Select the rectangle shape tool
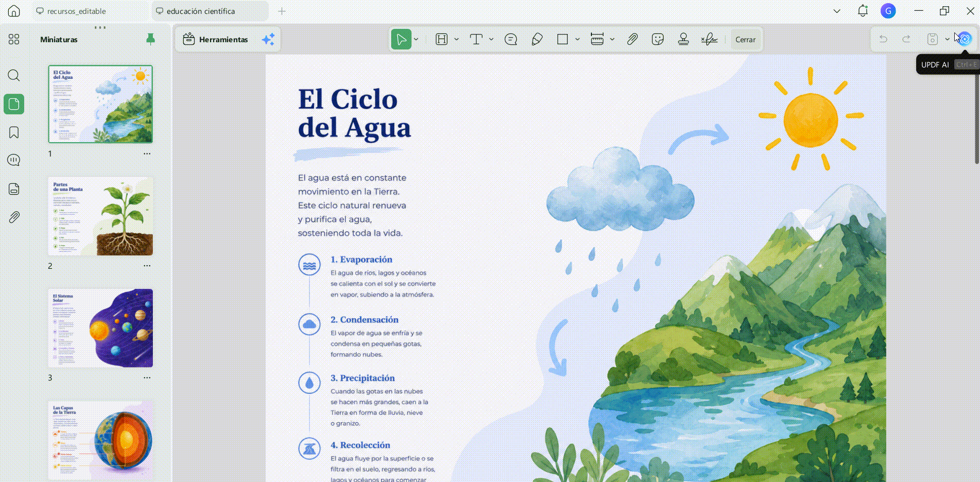 563,39
